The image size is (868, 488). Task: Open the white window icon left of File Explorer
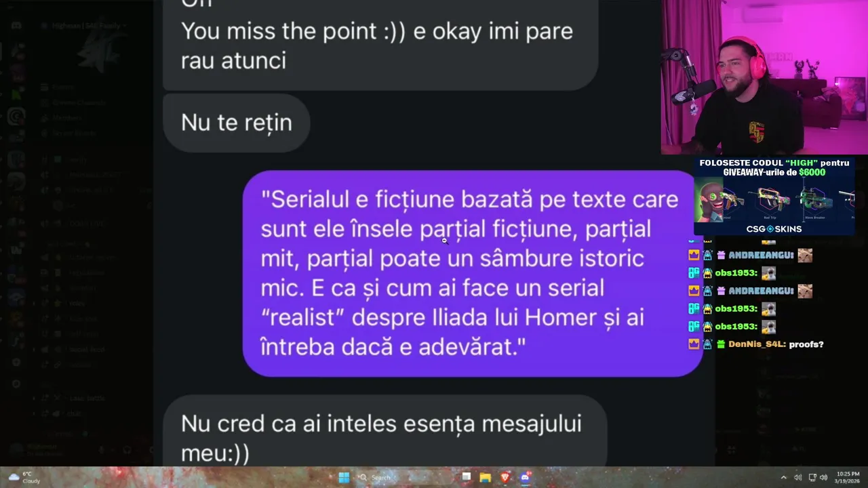(x=467, y=477)
